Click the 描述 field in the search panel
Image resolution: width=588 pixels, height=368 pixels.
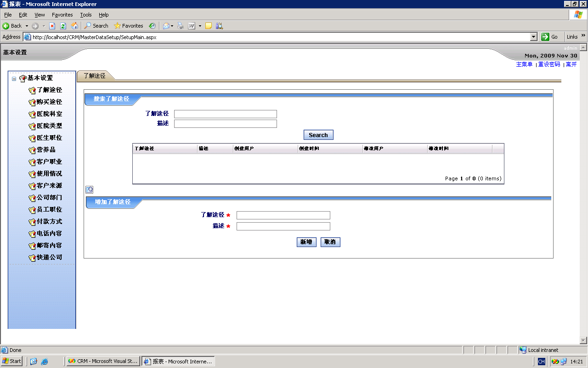click(x=225, y=124)
